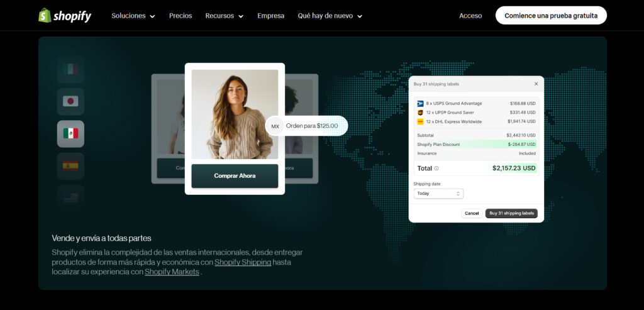Open the Shopify Markets link
This screenshot has width=644, height=310.
tap(172, 272)
